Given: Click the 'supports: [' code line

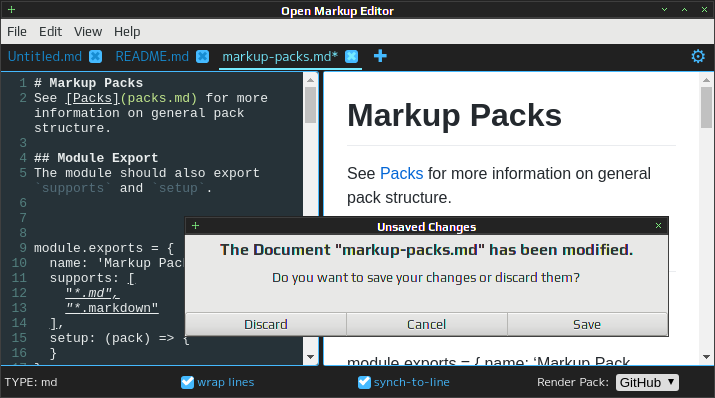Looking at the screenshot, I should (92, 278).
